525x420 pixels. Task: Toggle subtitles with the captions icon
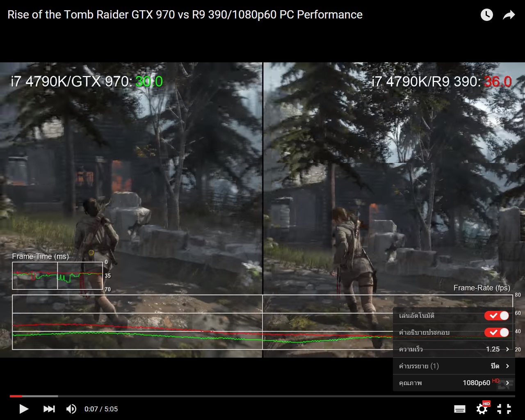pyautogui.click(x=460, y=409)
